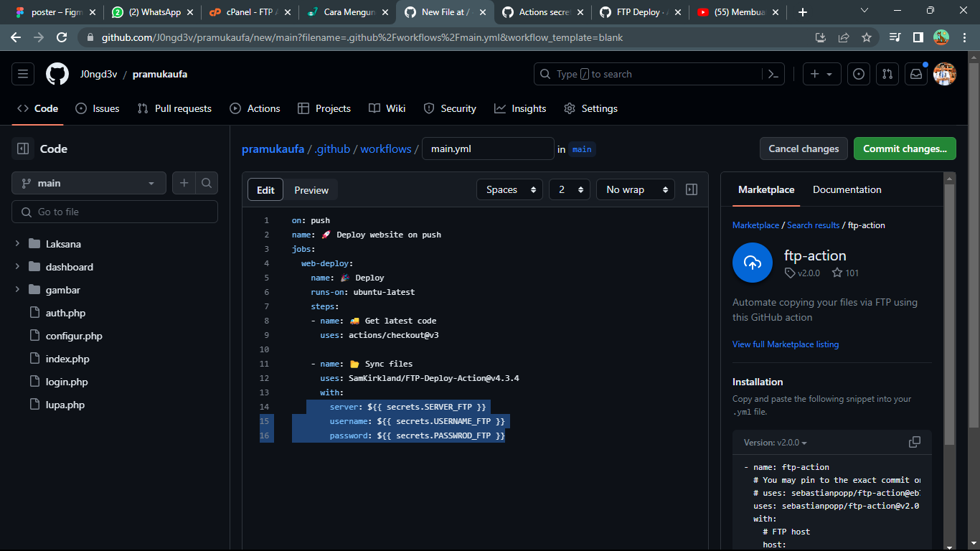Click Search results breadcrumb link
The height and width of the screenshot is (551, 980).
click(813, 225)
